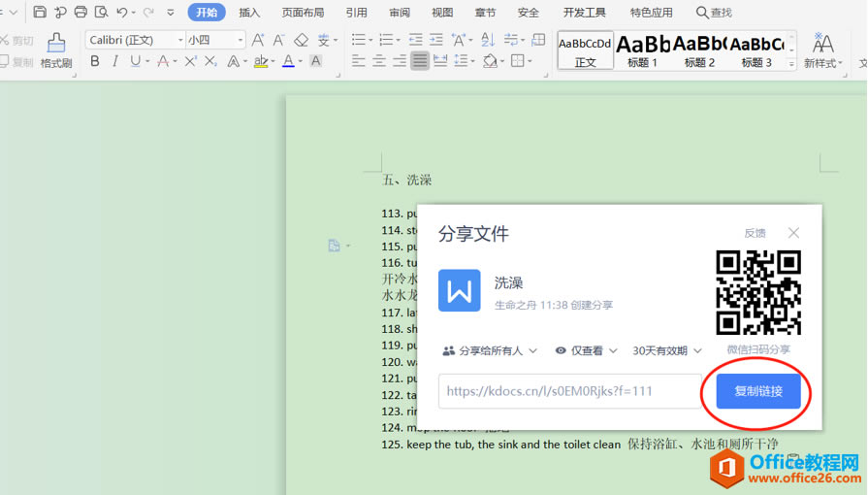Toggle show/hide paragraph marks
Viewport: 868px width, 495px height.
pos(510,40)
